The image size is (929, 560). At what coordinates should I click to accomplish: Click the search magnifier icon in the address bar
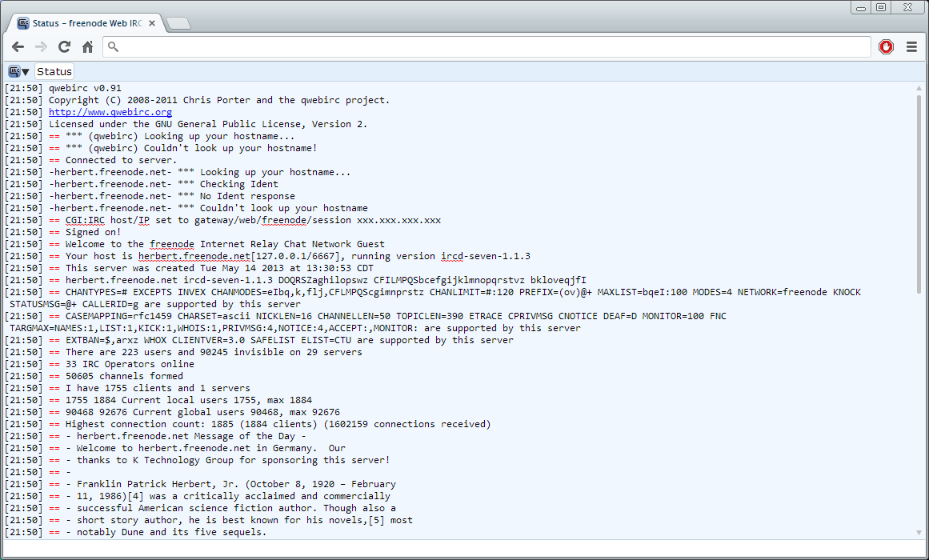[x=112, y=46]
